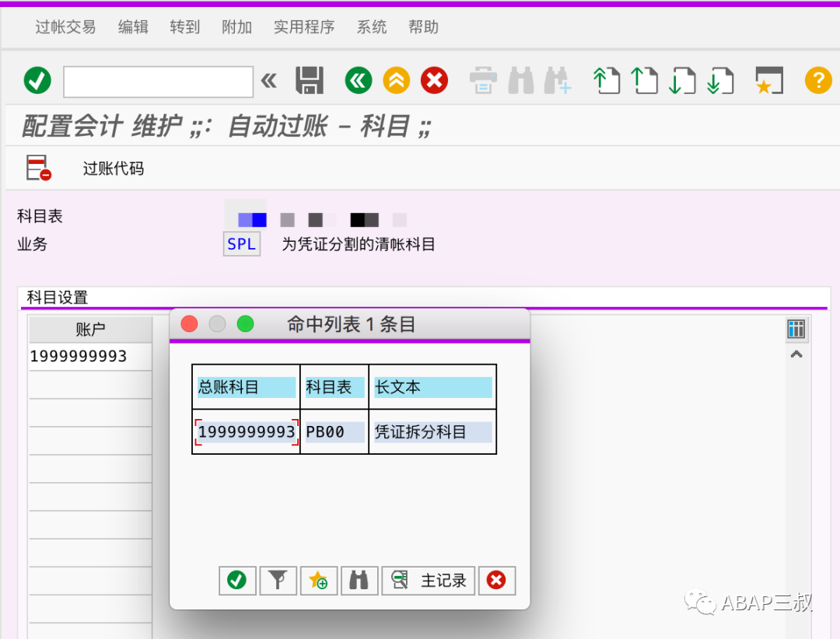840x639 pixels.
Task: Click the green Enter checkmark icon
Action: [x=37, y=81]
